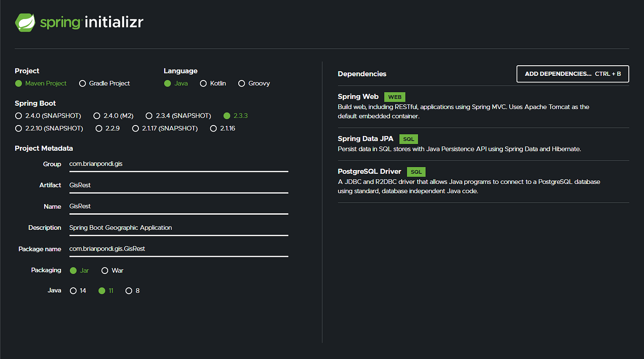Click the SQL tag beside PostgreSQL Driver
This screenshot has height=359, width=644.
pyautogui.click(x=416, y=172)
